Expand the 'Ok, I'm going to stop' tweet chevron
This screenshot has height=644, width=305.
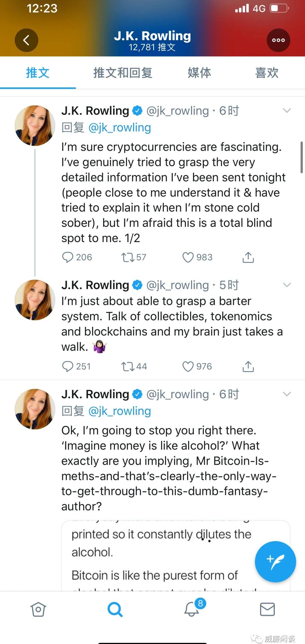click(x=287, y=394)
